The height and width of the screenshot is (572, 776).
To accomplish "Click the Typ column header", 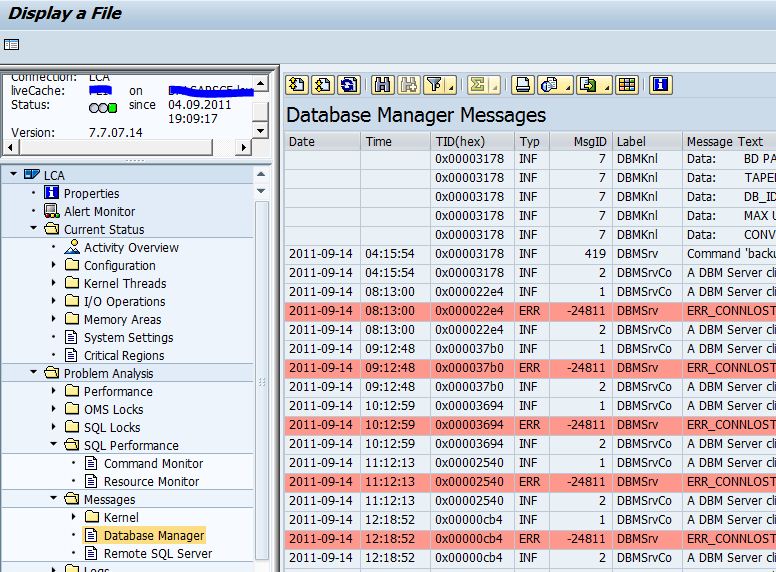I will [x=532, y=142].
